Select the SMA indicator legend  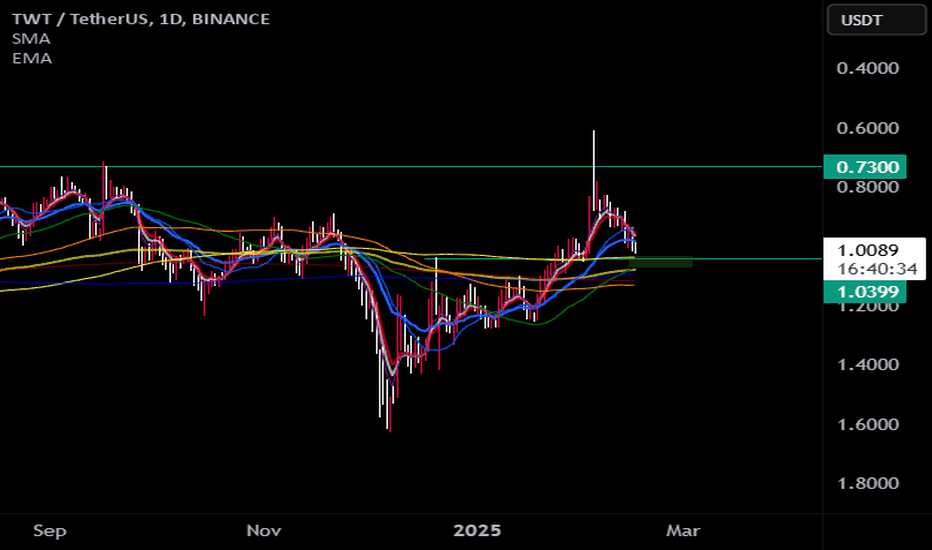[31, 39]
